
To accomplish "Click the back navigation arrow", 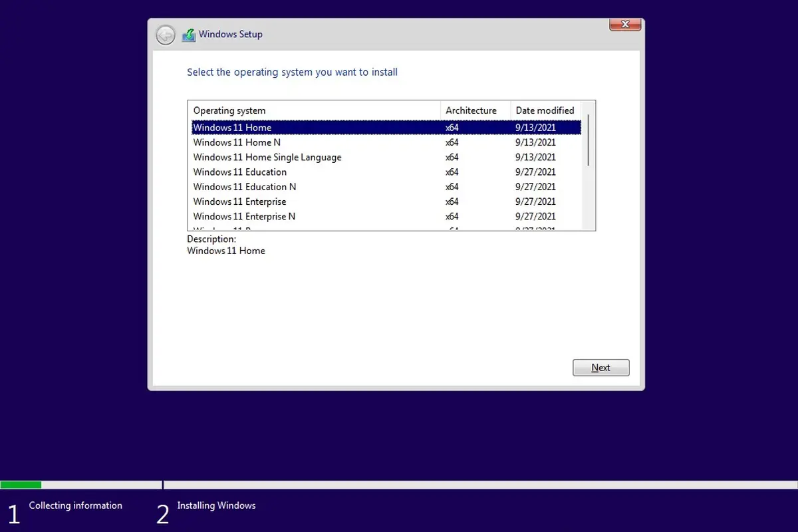I will tap(165, 35).
